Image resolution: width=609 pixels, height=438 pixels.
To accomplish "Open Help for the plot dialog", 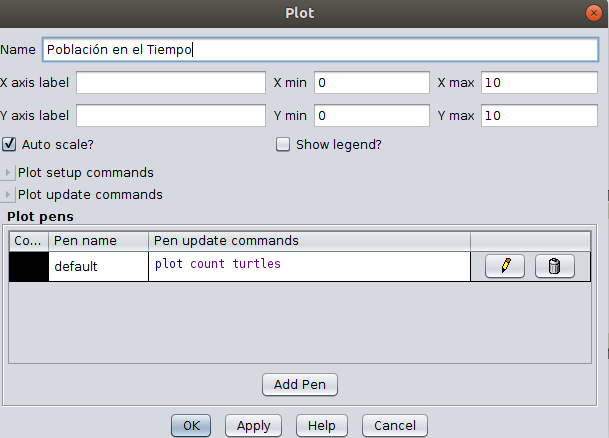I will click(x=321, y=425).
